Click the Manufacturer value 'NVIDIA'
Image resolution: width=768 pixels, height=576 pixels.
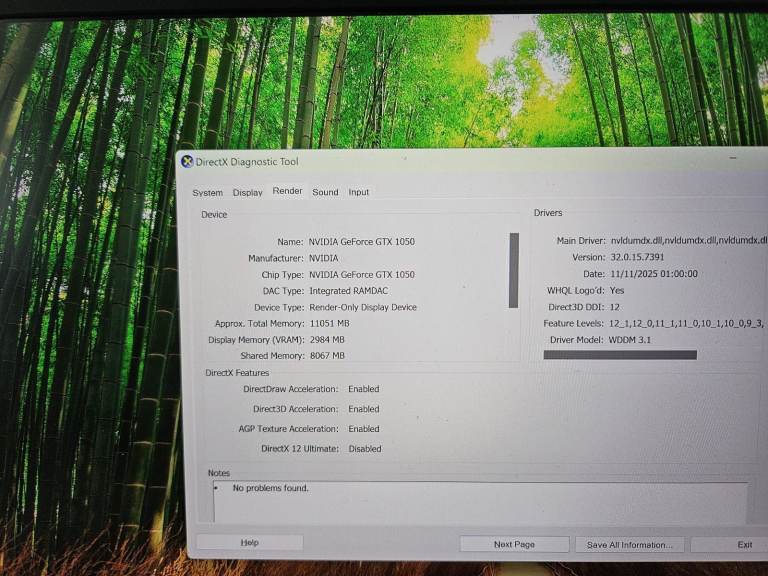coord(323,258)
